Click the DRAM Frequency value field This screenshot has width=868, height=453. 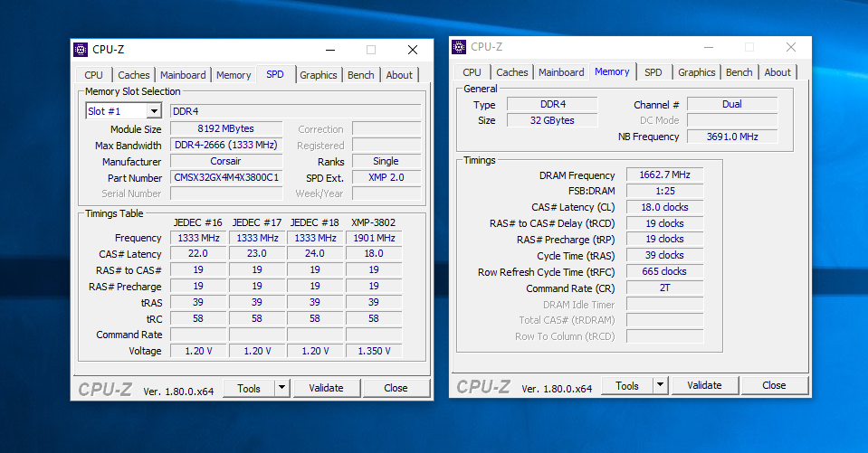pyautogui.click(x=664, y=175)
